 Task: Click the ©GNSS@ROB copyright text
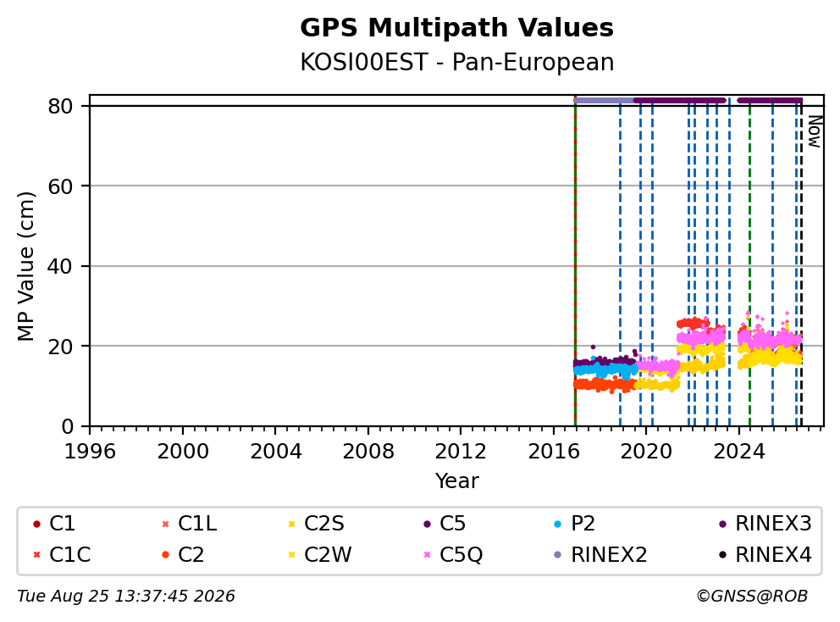pos(752,597)
